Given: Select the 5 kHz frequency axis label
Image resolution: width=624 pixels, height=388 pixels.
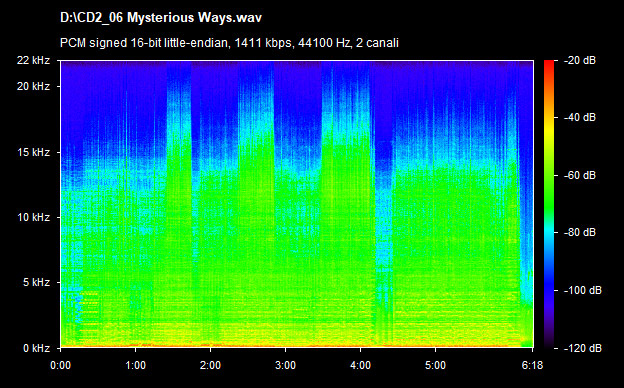Looking at the screenshot, I should 36,283.
